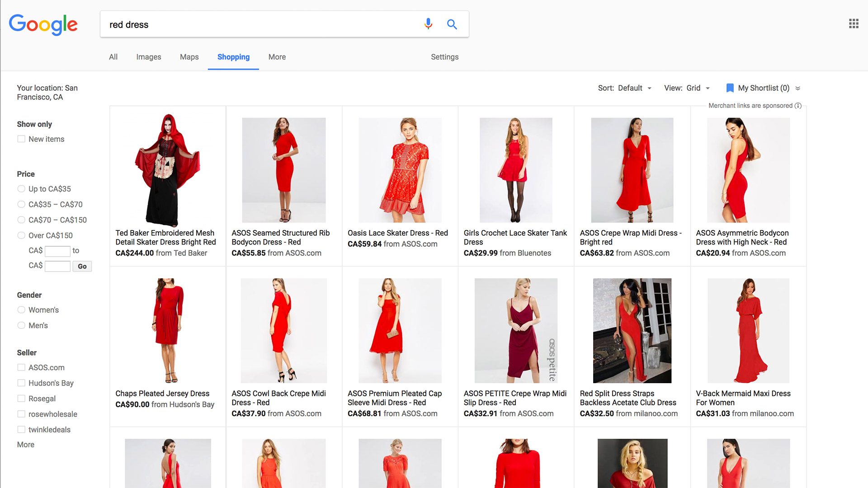Open the Google apps grid icon
Screen dimensions: 868x488
(854, 23)
